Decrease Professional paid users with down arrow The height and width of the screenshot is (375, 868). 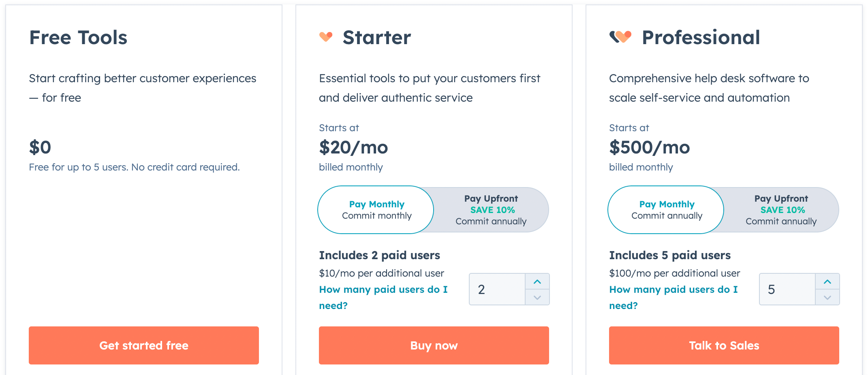click(827, 297)
